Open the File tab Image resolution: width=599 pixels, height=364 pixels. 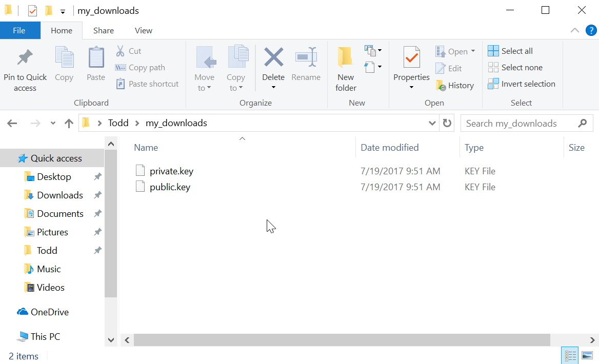(x=20, y=31)
